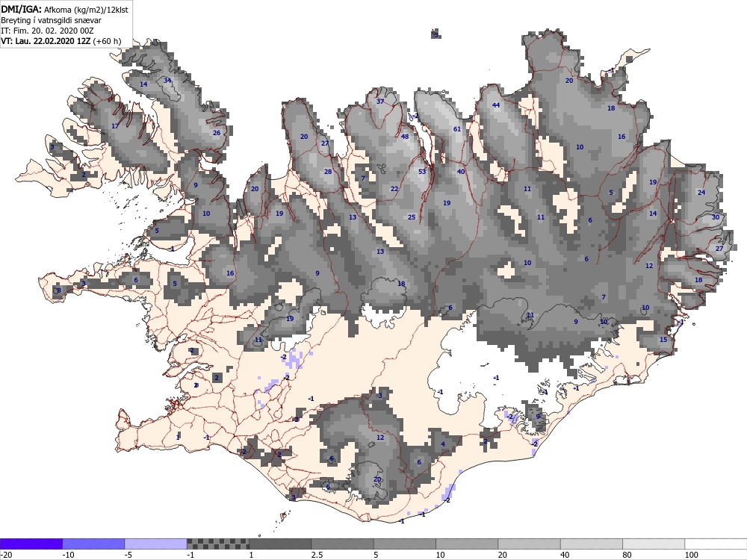The width and height of the screenshot is (747, 560).
Task: Click the valid time 'VT: Lau. 22.02.2020 12Z (+60 h)'
Action: point(61,41)
